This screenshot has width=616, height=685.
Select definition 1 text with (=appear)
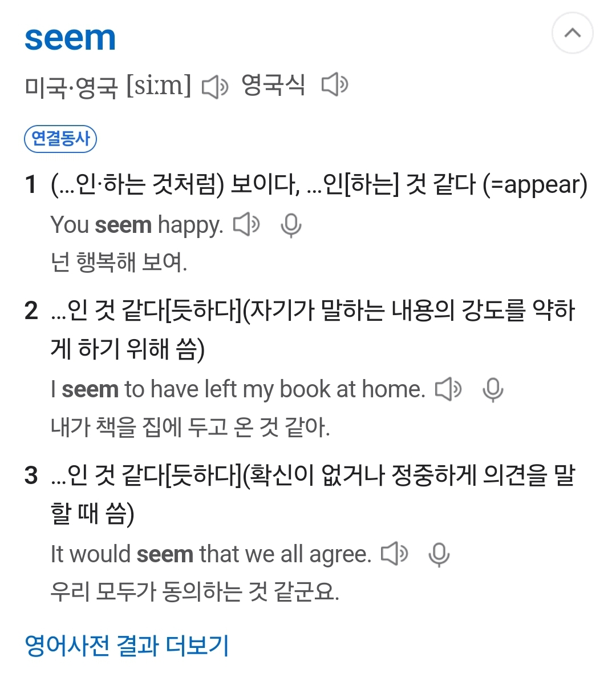pyautogui.click(x=319, y=184)
